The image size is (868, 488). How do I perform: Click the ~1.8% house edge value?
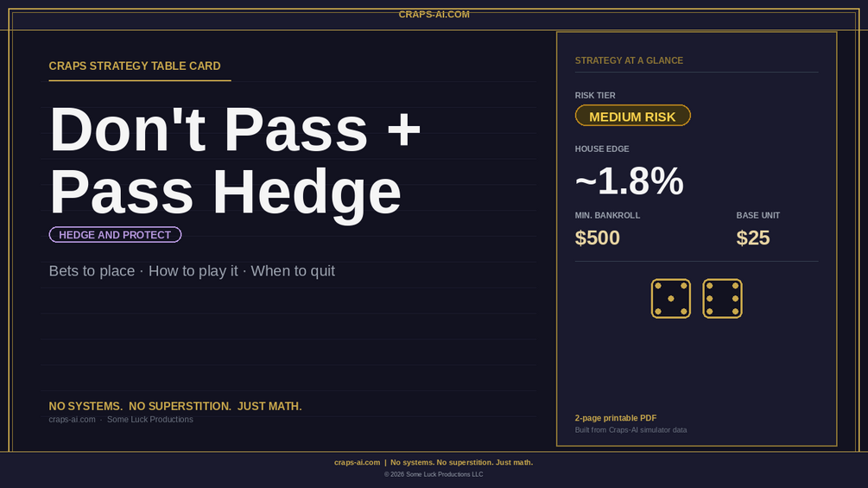630,181
